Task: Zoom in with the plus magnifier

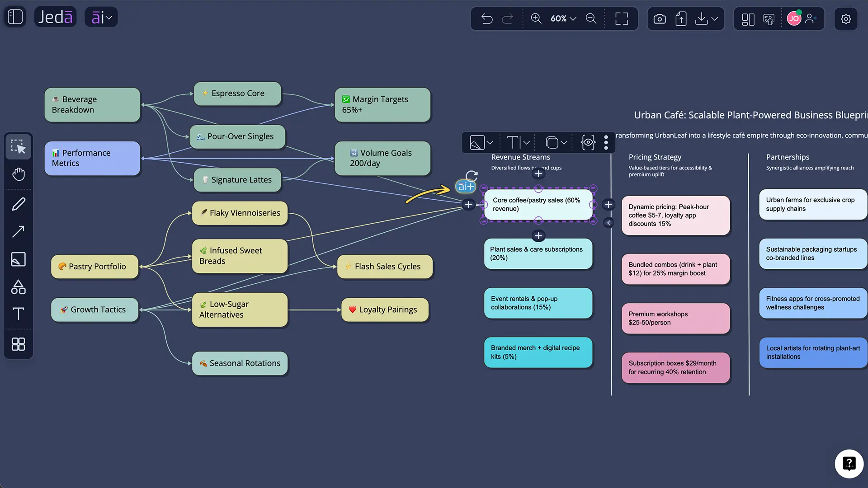Action: 536,19
